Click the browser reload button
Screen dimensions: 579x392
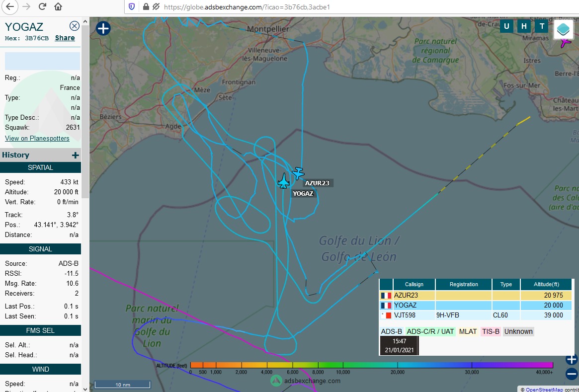pos(42,7)
